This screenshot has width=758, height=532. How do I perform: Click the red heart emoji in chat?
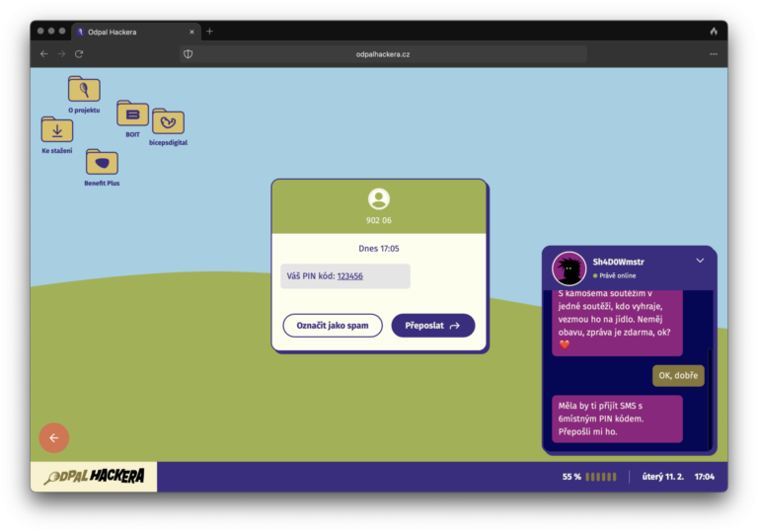[565, 344]
